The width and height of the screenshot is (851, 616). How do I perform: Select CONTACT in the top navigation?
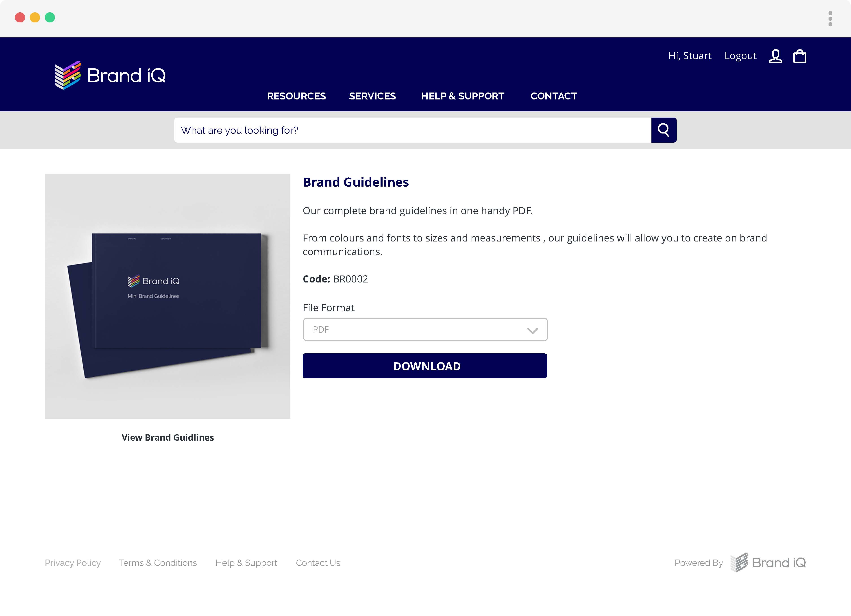553,96
